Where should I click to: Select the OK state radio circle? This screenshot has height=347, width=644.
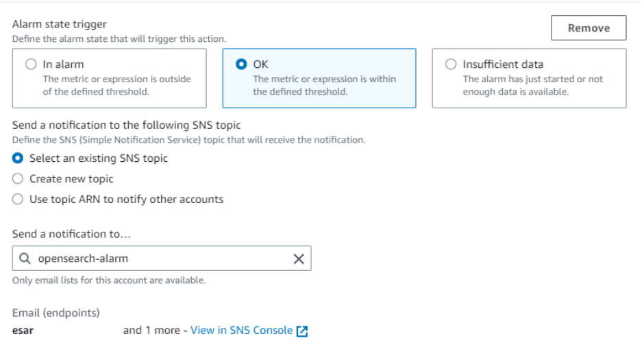pos(241,64)
